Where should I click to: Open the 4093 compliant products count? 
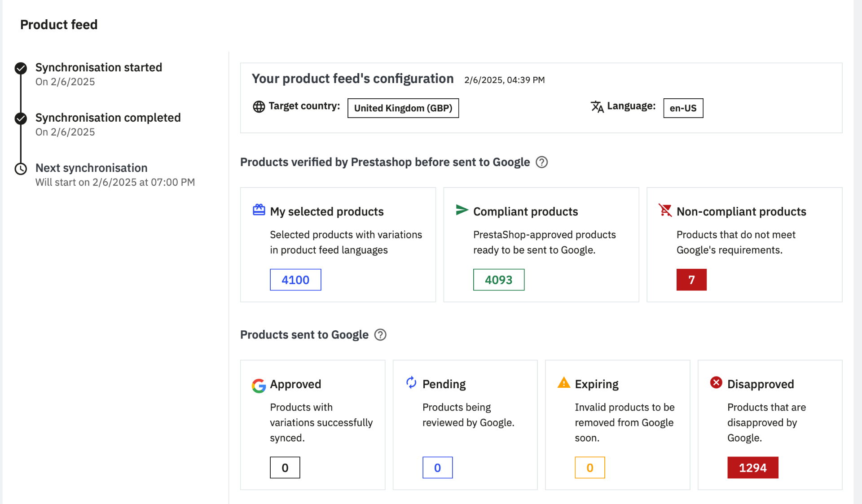point(498,280)
